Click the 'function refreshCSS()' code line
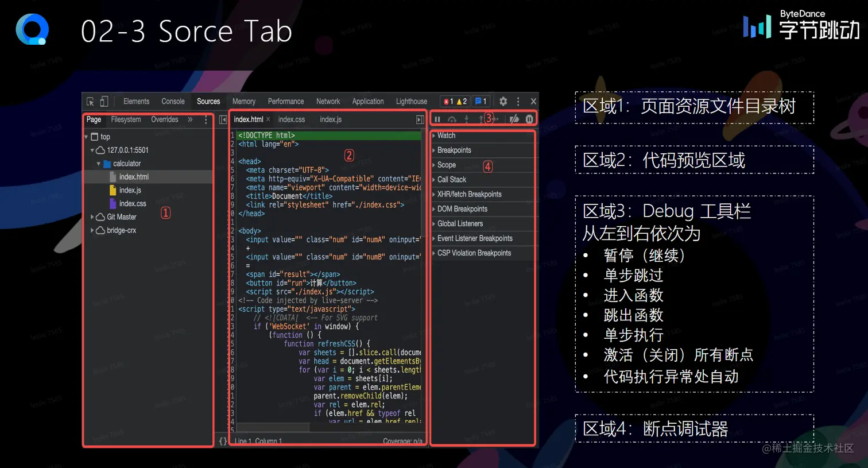868x468 pixels. [x=327, y=344]
